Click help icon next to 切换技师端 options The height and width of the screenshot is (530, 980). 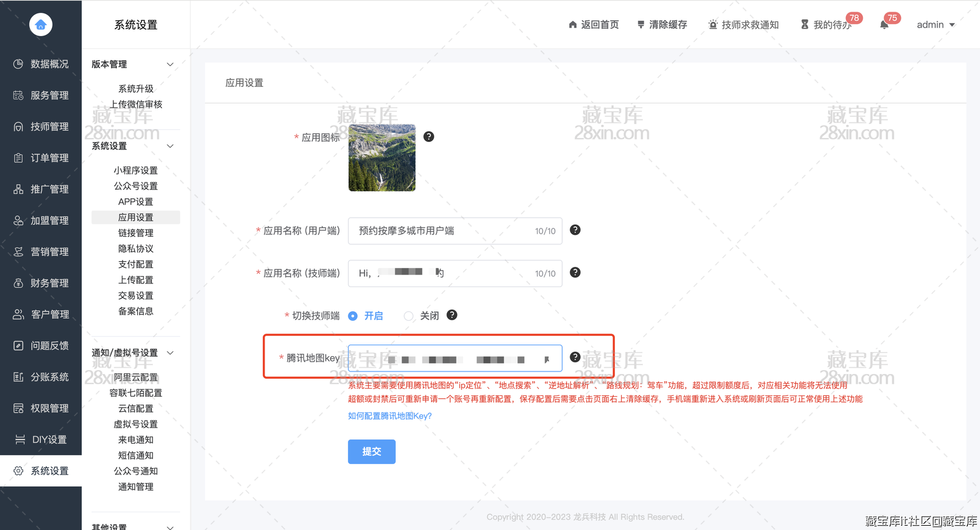[452, 315]
